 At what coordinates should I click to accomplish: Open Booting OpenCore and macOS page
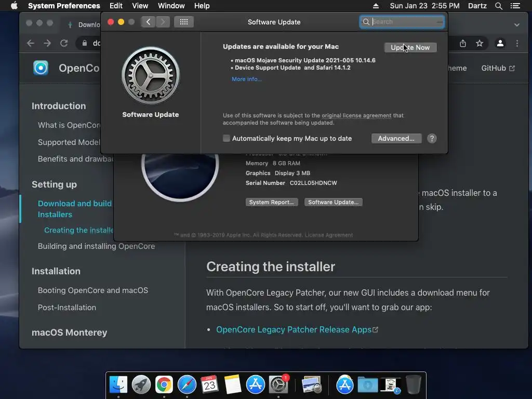pos(93,290)
